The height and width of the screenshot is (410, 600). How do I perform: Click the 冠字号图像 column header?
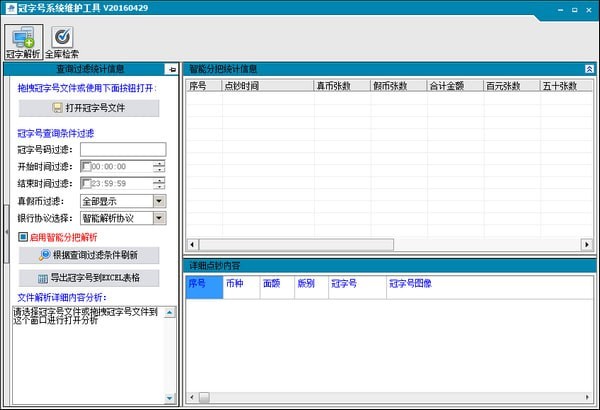(x=410, y=283)
